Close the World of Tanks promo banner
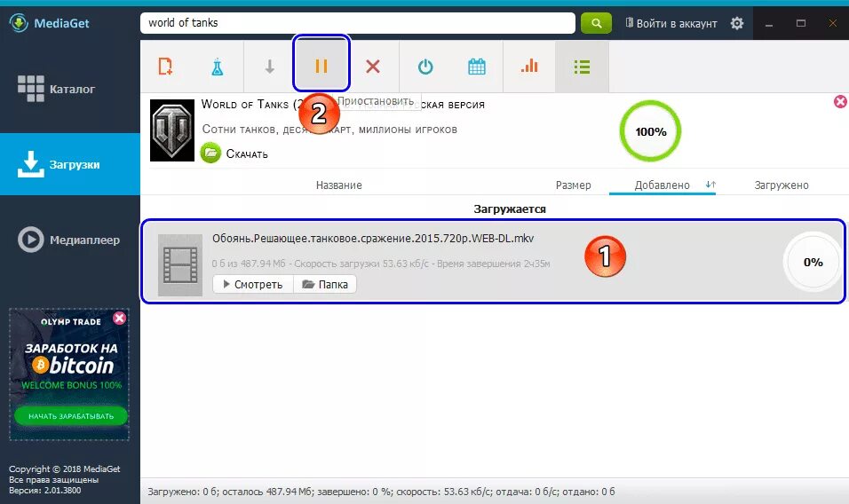 point(840,102)
